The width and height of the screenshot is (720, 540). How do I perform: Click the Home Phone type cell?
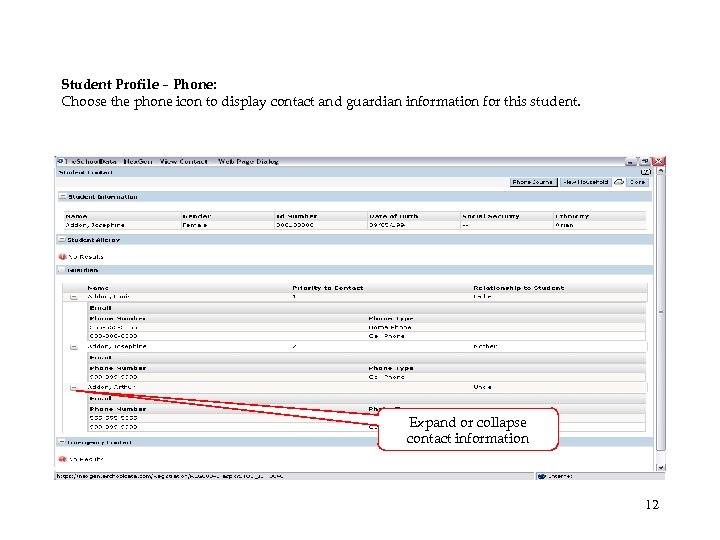click(390, 327)
